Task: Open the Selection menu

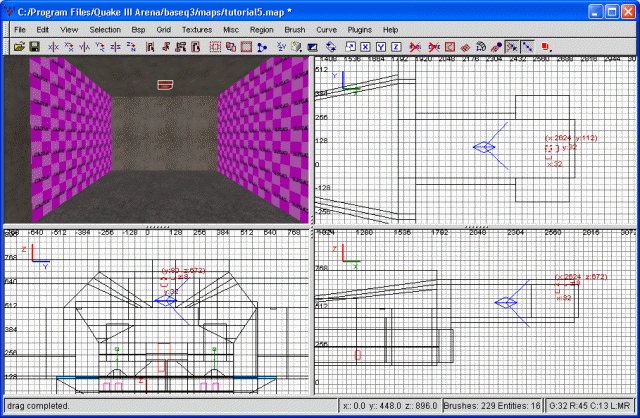Action: click(105, 30)
